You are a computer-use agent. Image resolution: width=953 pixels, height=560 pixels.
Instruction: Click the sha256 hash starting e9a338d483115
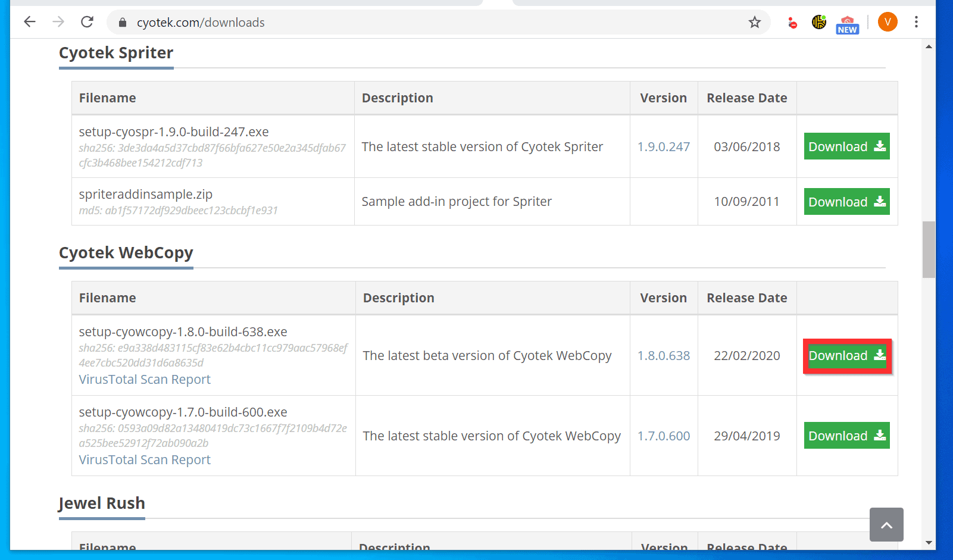(x=213, y=355)
